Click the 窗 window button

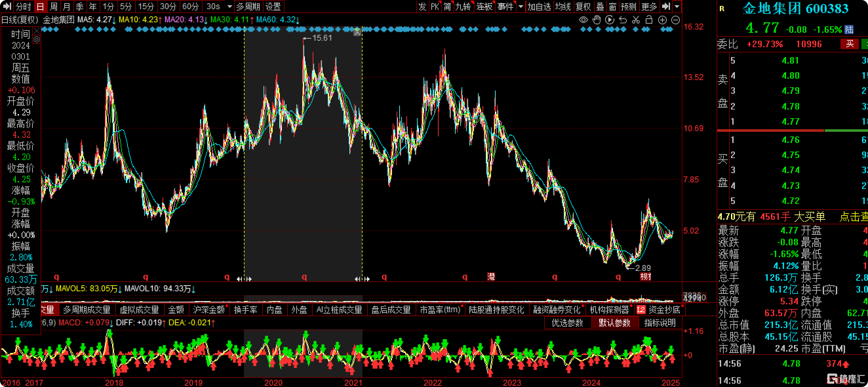(613, 7)
